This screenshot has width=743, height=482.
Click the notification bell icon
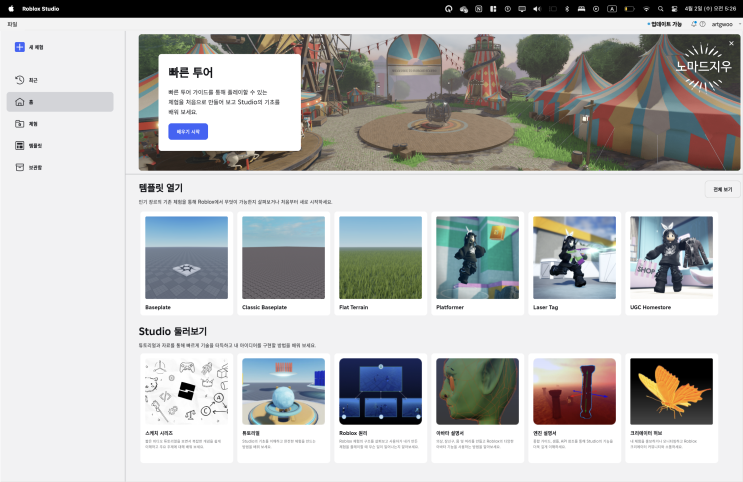pyautogui.click(x=694, y=23)
